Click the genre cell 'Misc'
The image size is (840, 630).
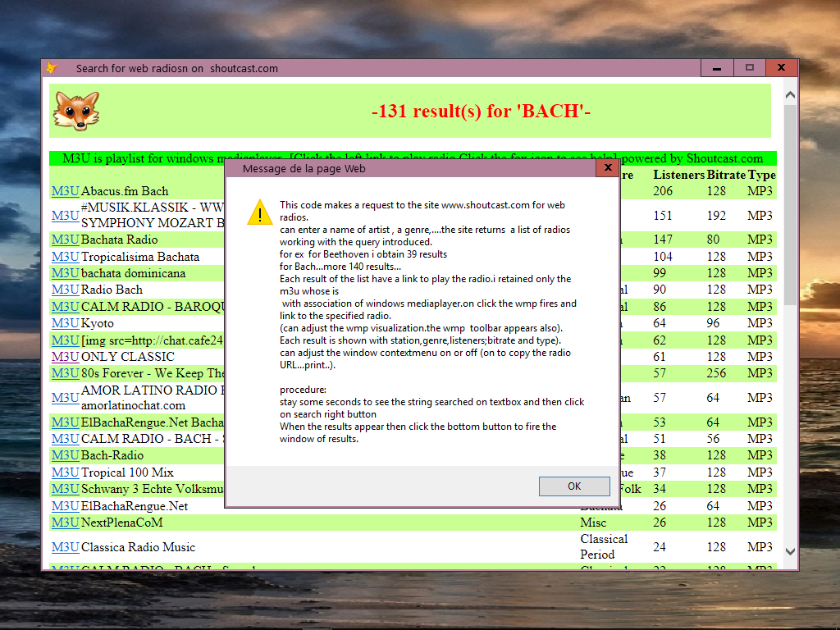(x=593, y=523)
